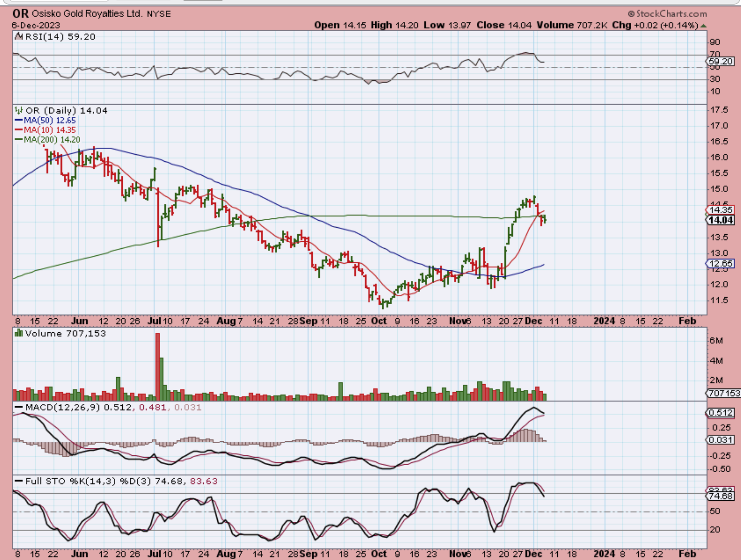
Task: Click the NYSE exchange label
Action: tap(159, 14)
